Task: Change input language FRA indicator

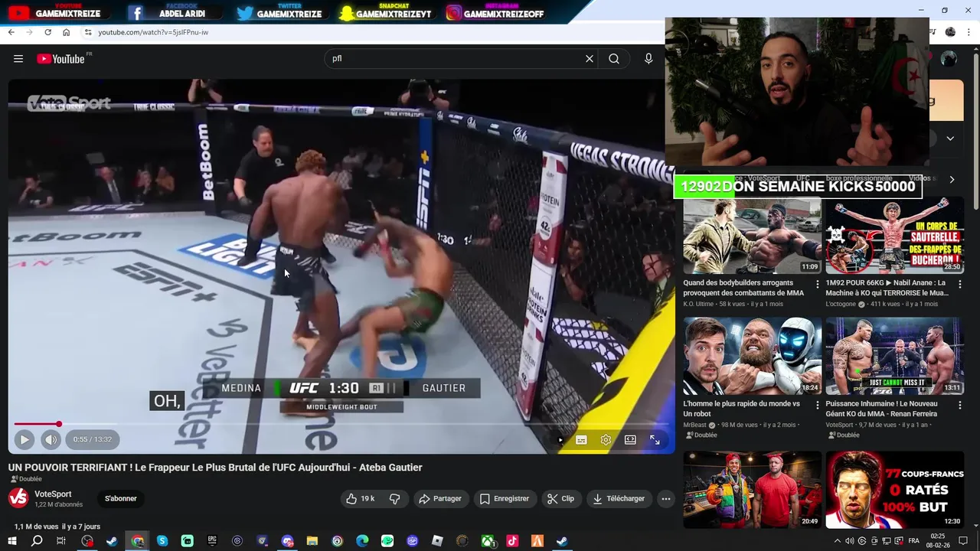Action: coord(913,541)
